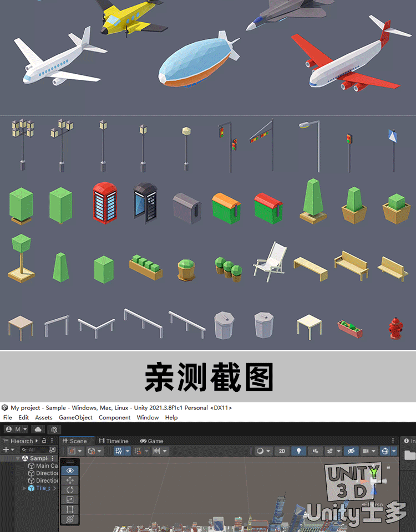Open the Assets menu
This screenshot has width=416, height=532.
(x=43, y=417)
